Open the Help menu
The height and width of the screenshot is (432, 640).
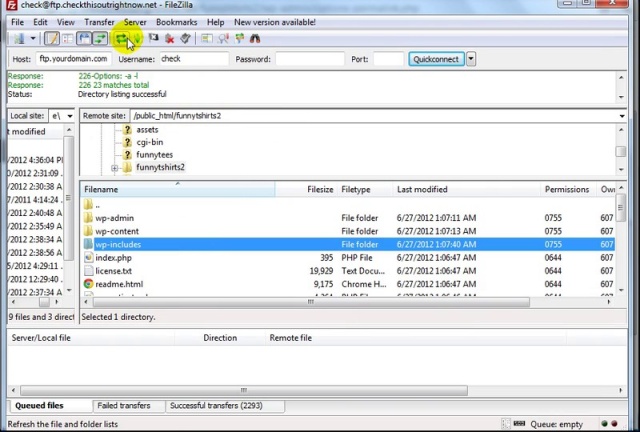pos(215,22)
